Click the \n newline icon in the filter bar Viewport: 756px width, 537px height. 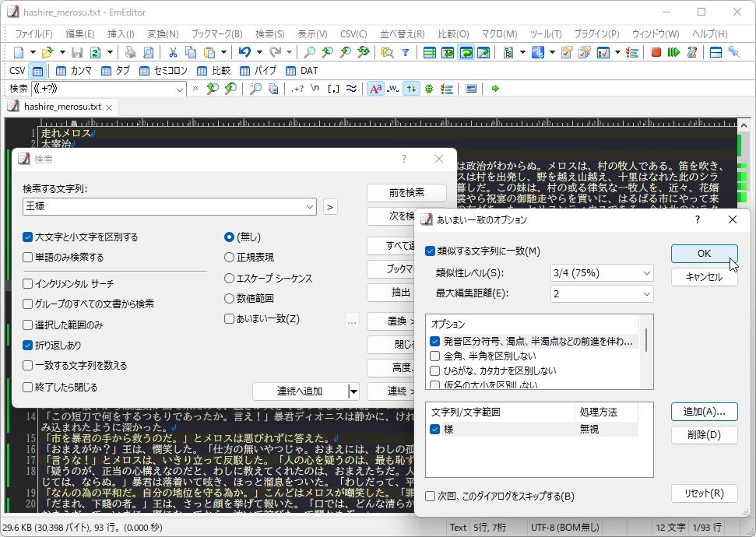315,88
